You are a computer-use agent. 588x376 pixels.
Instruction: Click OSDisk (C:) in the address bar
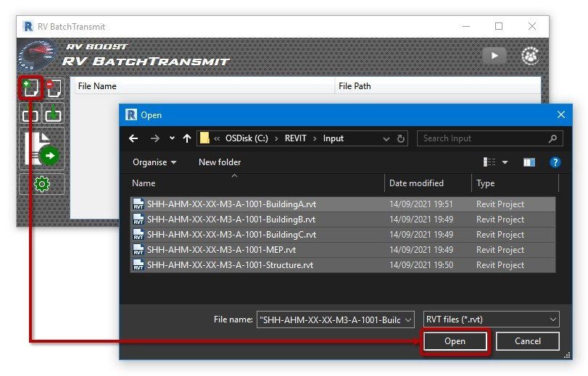tap(247, 138)
